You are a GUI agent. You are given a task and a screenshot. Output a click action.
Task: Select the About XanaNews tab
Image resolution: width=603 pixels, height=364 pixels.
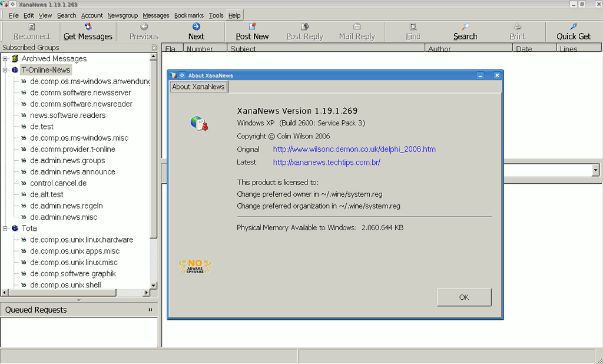pos(198,87)
